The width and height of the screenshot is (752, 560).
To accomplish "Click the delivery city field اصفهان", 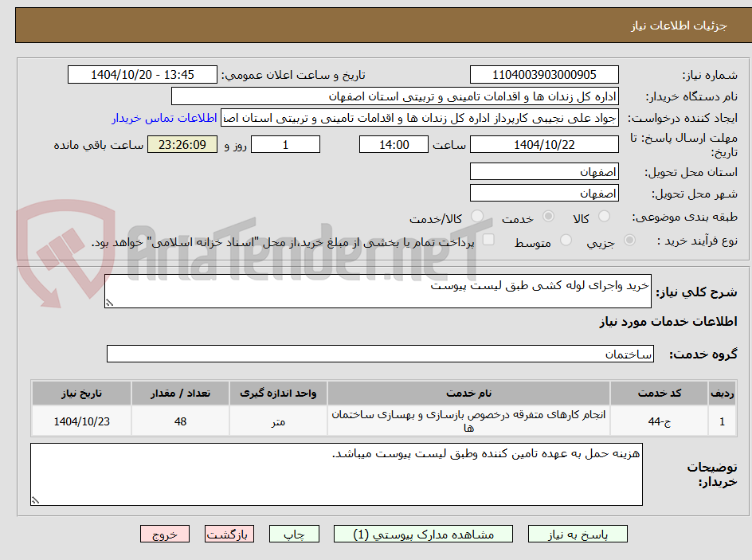I will tap(544, 194).
